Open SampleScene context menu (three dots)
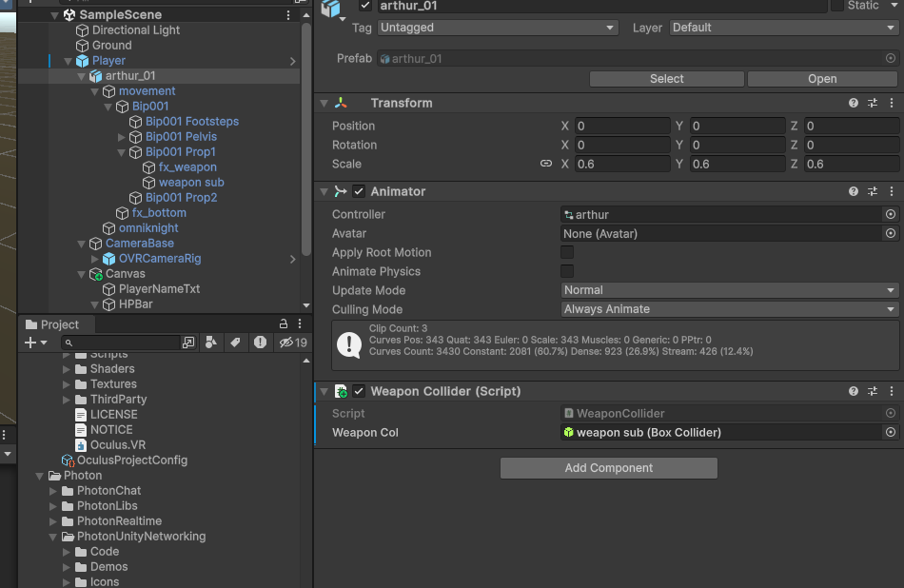 coord(288,15)
